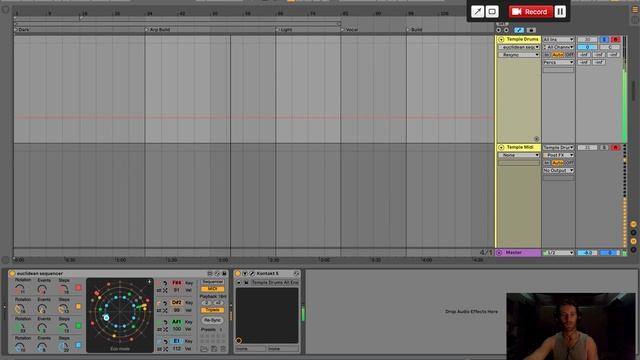Screen dimensions: 640x360
Task: Open the Percs output dropdown on Temple Drums
Action: tap(558, 62)
